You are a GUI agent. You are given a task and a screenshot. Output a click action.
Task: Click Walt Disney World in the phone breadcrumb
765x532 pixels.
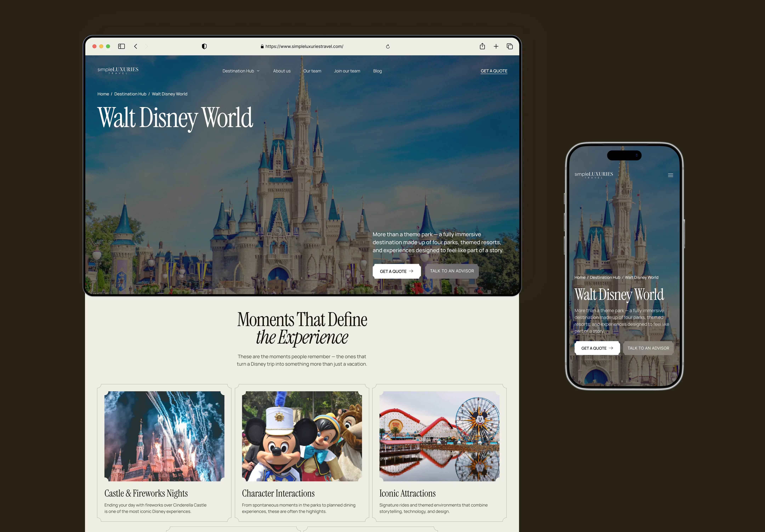pyautogui.click(x=641, y=277)
